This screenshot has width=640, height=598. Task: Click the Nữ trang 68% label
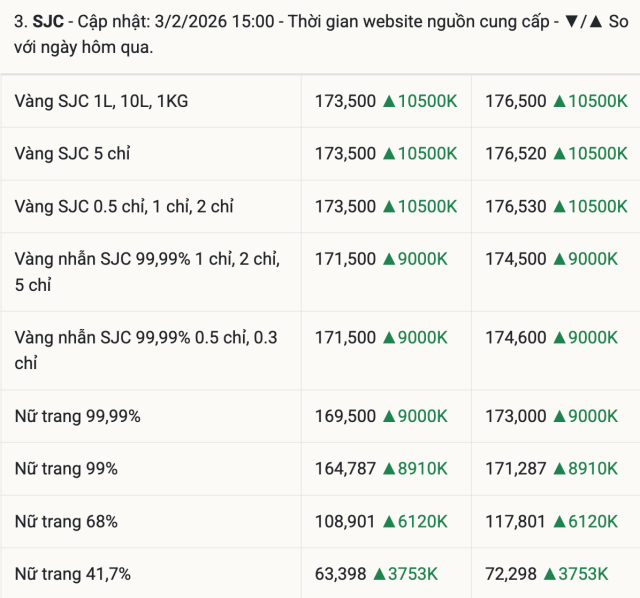66,521
